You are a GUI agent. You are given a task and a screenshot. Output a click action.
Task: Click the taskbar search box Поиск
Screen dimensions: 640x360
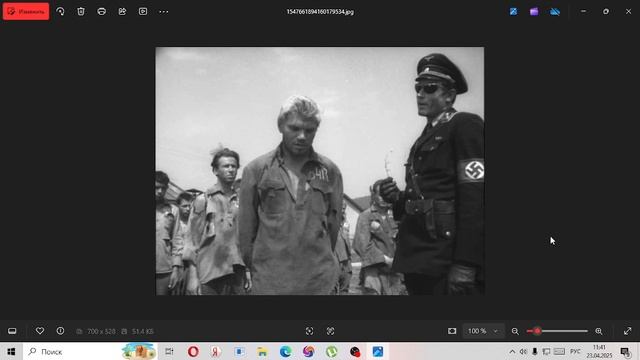click(91, 351)
